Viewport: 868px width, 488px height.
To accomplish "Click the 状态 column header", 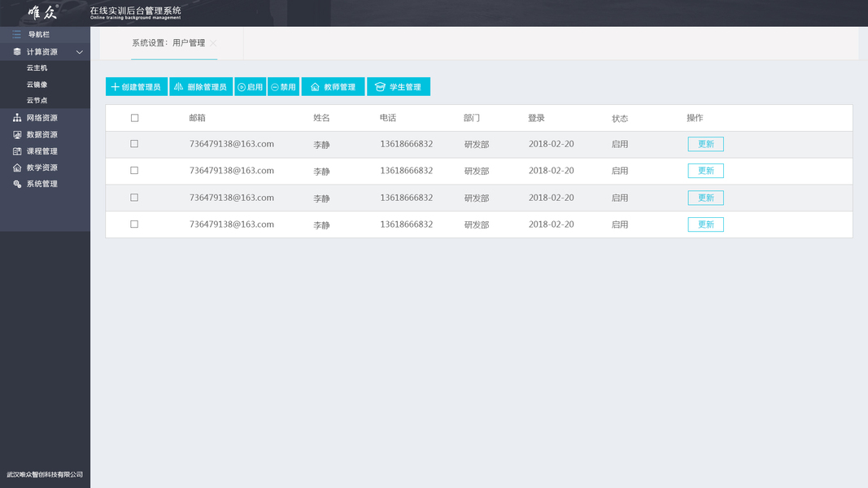I will [620, 119].
